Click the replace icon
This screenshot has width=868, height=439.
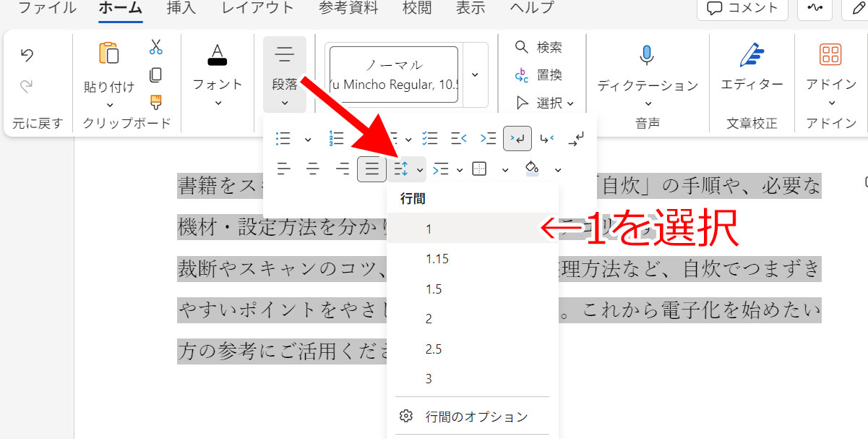(x=521, y=74)
